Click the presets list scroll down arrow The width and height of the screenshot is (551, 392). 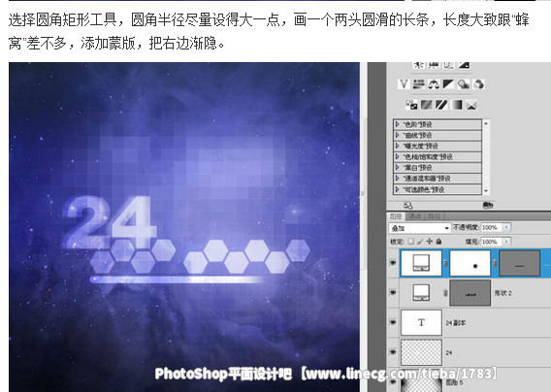coord(486,190)
